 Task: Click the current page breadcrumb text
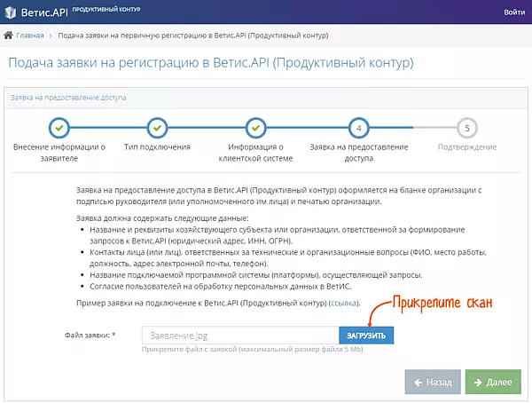coord(192,36)
